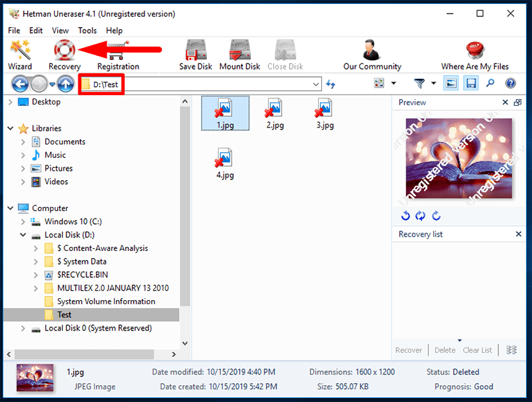The image size is (532, 402).
Task: Close the Preview panel
Action: (x=505, y=103)
